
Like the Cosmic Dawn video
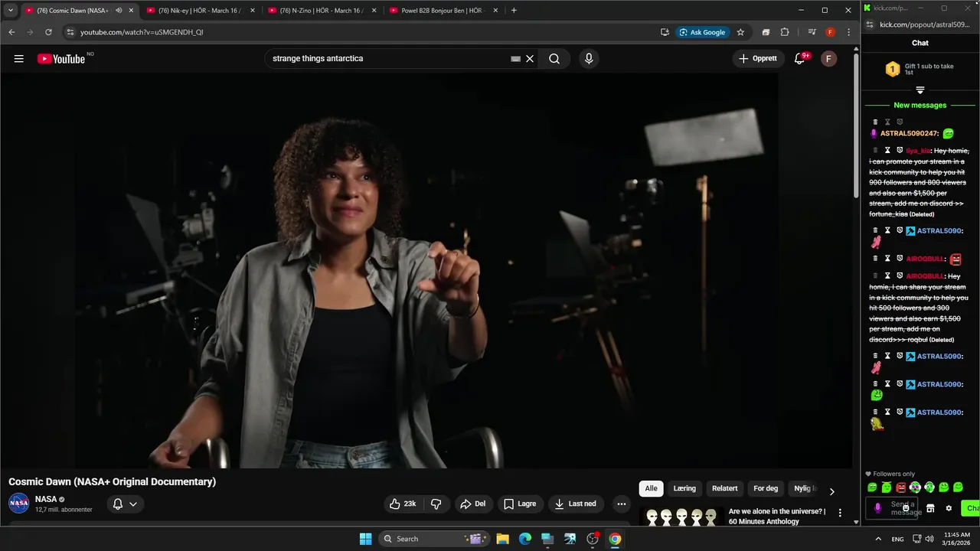(x=403, y=504)
